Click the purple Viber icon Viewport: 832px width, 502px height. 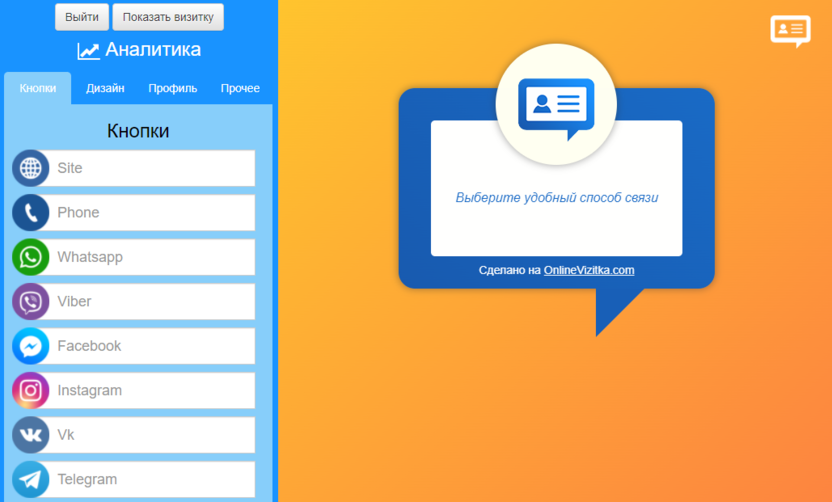[x=31, y=301]
